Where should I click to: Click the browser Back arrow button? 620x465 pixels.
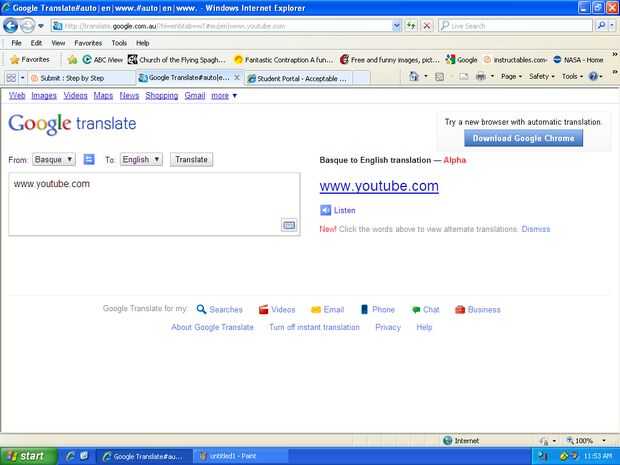10,26
